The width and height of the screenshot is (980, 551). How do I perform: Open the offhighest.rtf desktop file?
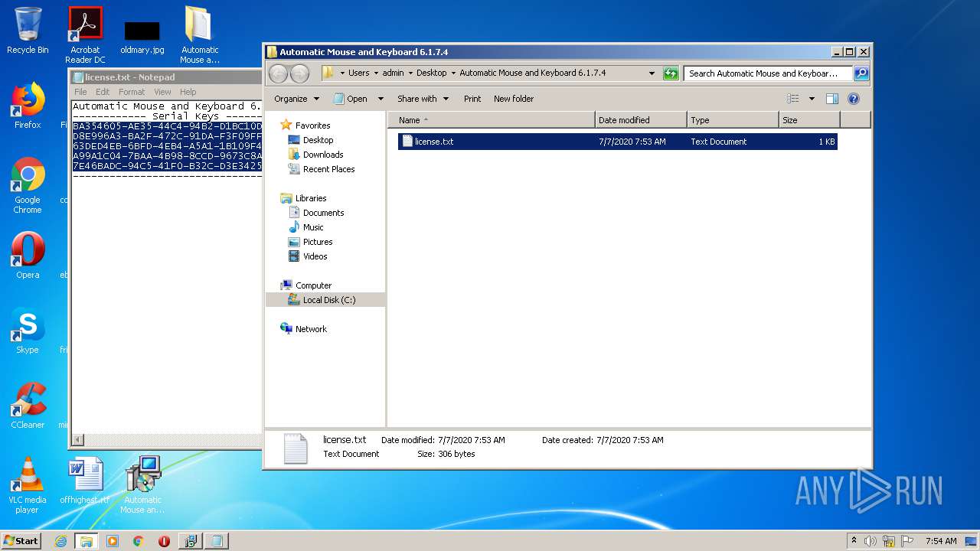click(85, 481)
